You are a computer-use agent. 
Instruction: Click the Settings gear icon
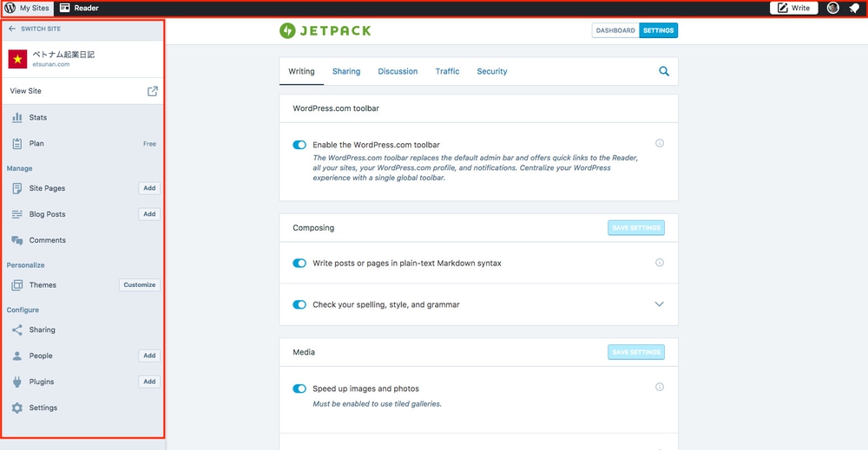pos(17,408)
